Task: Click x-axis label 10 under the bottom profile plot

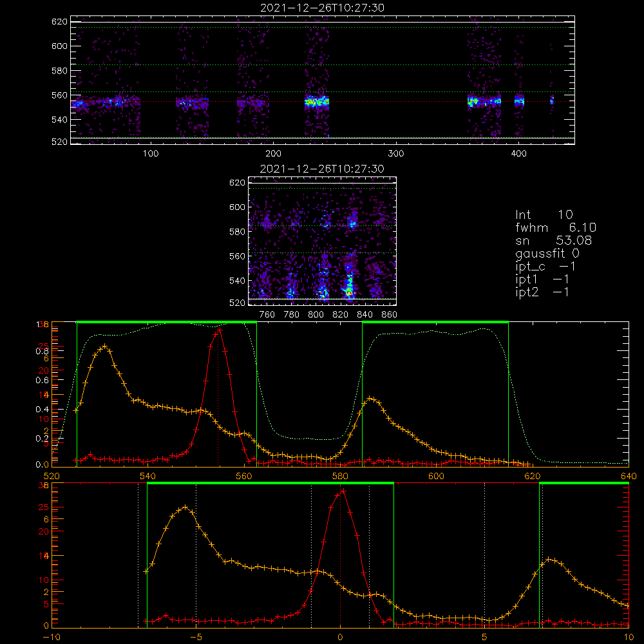Action: pos(629,638)
